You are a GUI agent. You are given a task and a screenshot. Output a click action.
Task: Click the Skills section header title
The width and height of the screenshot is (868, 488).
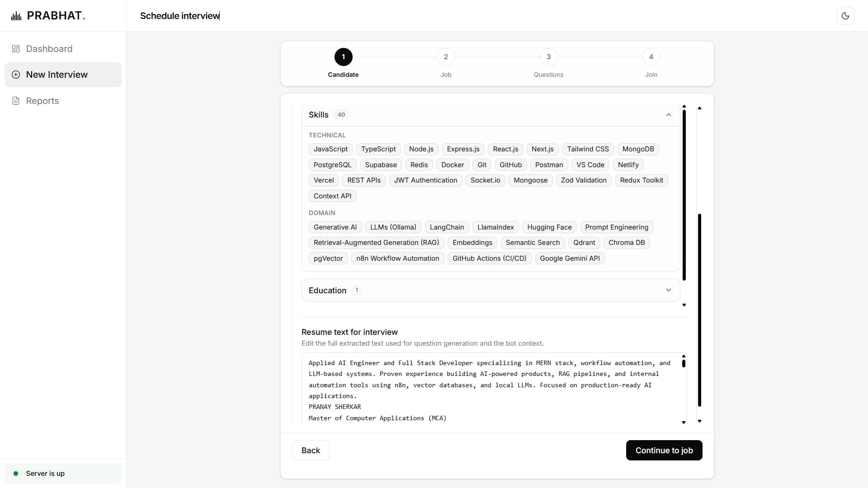click(x=318, y=115)
